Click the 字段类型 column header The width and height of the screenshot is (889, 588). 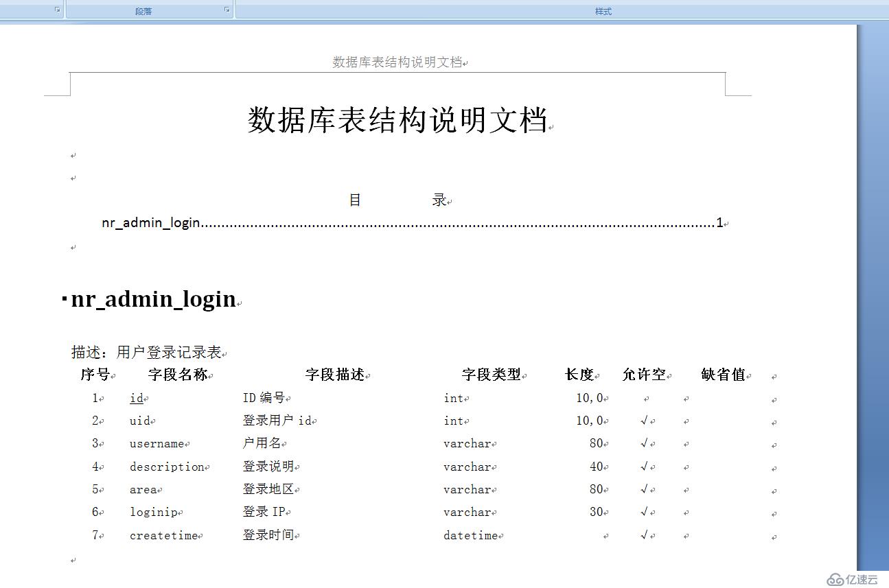(x=492, y=375)
